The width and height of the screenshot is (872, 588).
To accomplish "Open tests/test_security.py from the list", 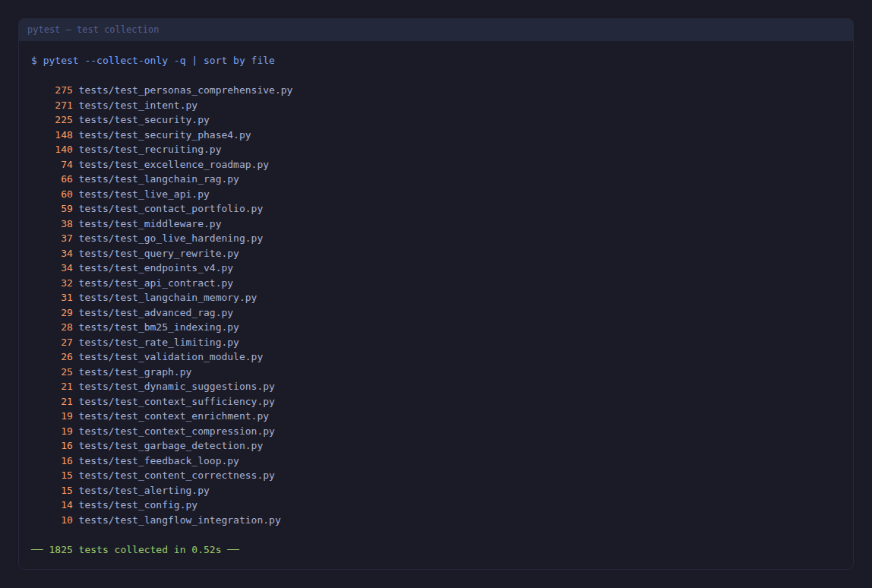I will (x=144, y=120).
